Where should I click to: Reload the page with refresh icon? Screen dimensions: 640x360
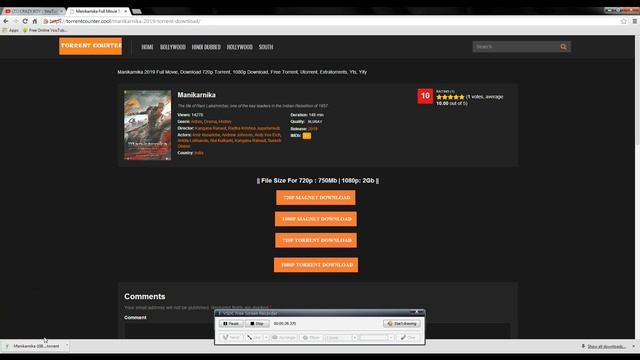point(25,21)
